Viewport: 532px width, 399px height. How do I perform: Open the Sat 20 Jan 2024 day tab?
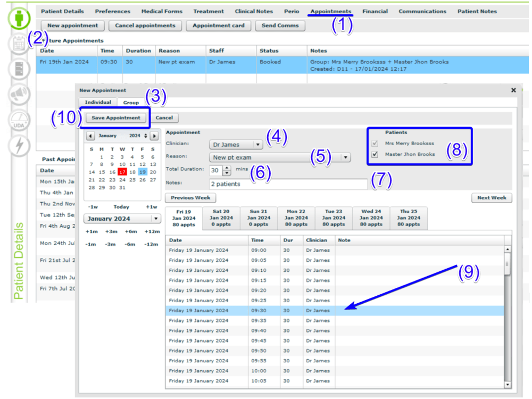[221, 218]
